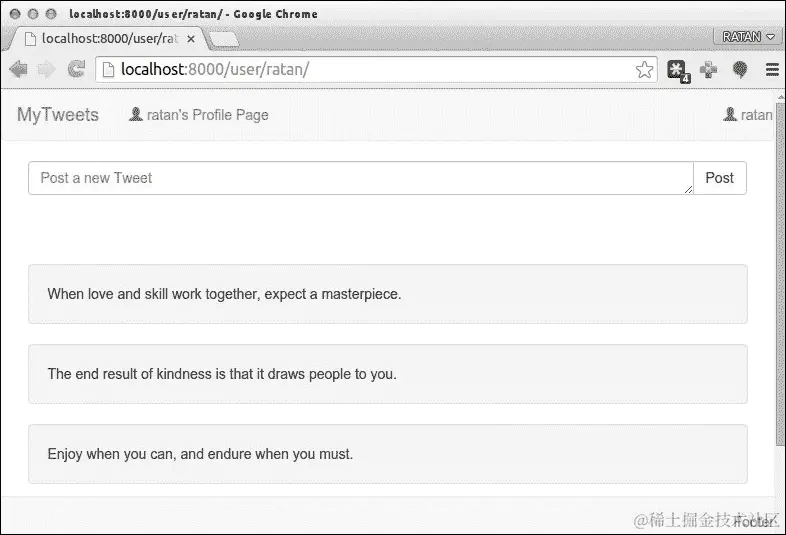Click the vertical page scrollbar
The height and width of the screenshot is (535, 786).
click(780, 273)
